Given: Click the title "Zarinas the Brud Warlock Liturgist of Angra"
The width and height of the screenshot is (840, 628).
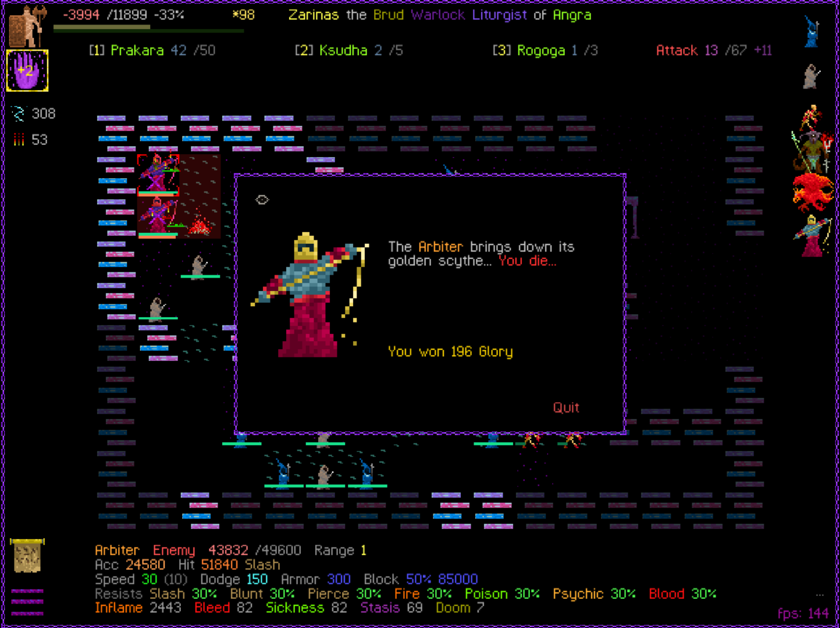Looking at the screenshot, I should pos(440,15).
